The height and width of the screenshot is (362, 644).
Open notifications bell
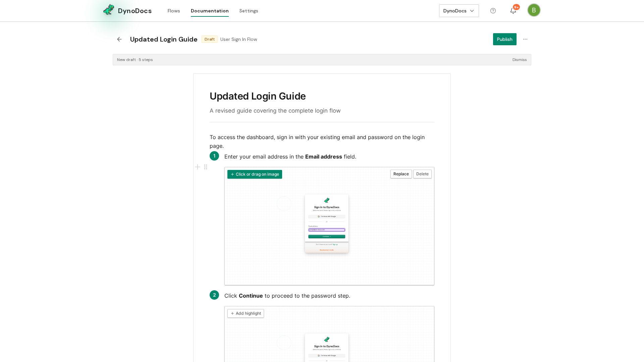coord(513,11)
